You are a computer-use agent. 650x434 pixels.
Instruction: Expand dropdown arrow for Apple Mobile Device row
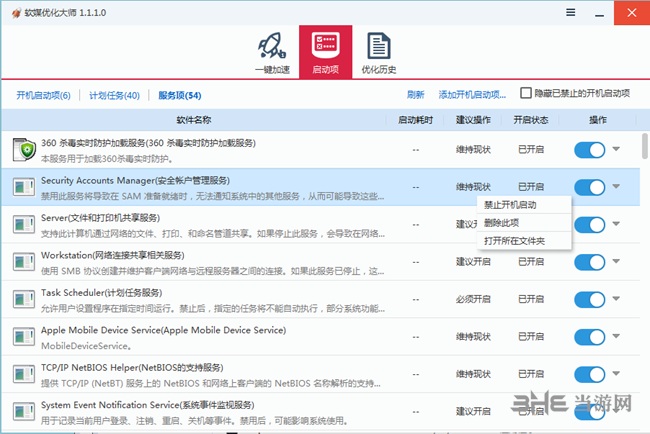616,336
